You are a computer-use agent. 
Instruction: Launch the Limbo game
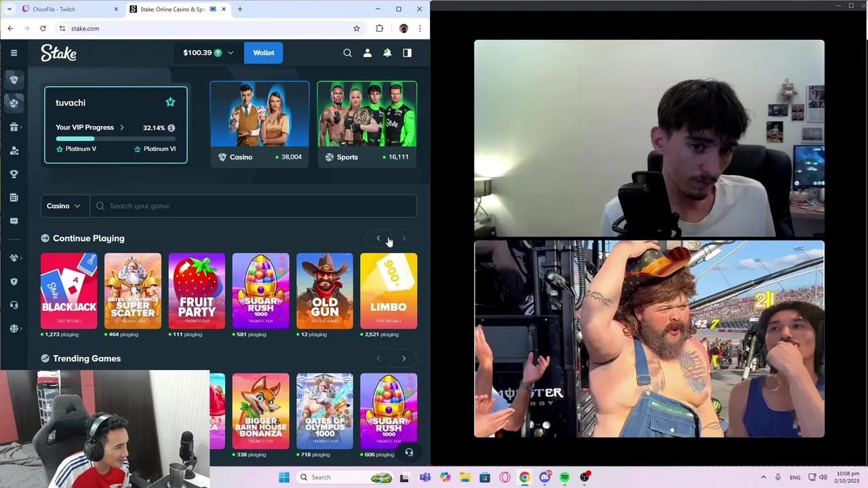click(389, 291)
